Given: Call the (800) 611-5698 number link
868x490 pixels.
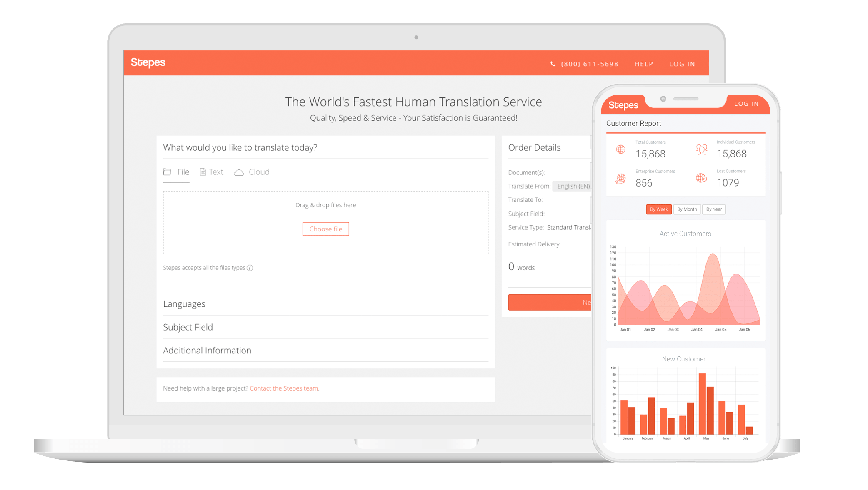Looking at the screenshot, I should click(590, 64).
